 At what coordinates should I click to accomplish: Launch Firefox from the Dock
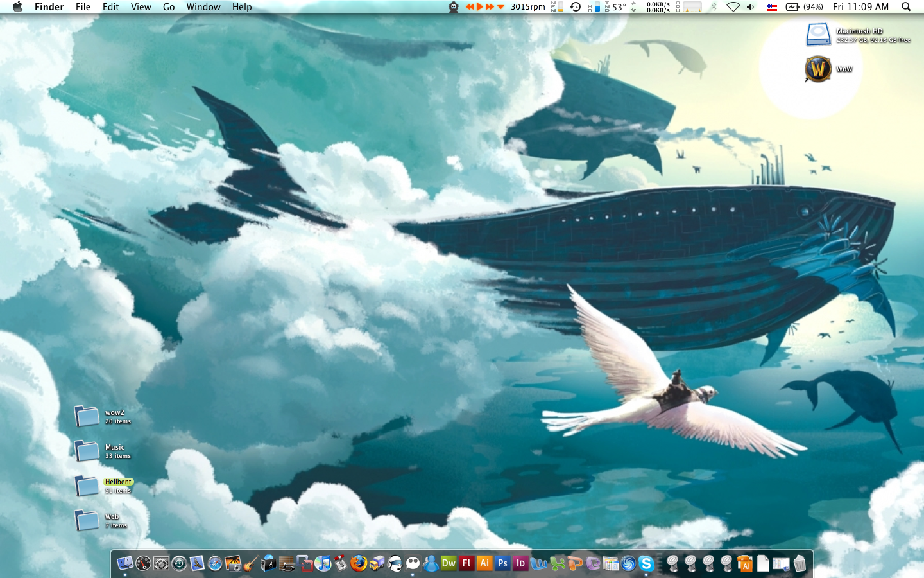coord(359,563)
